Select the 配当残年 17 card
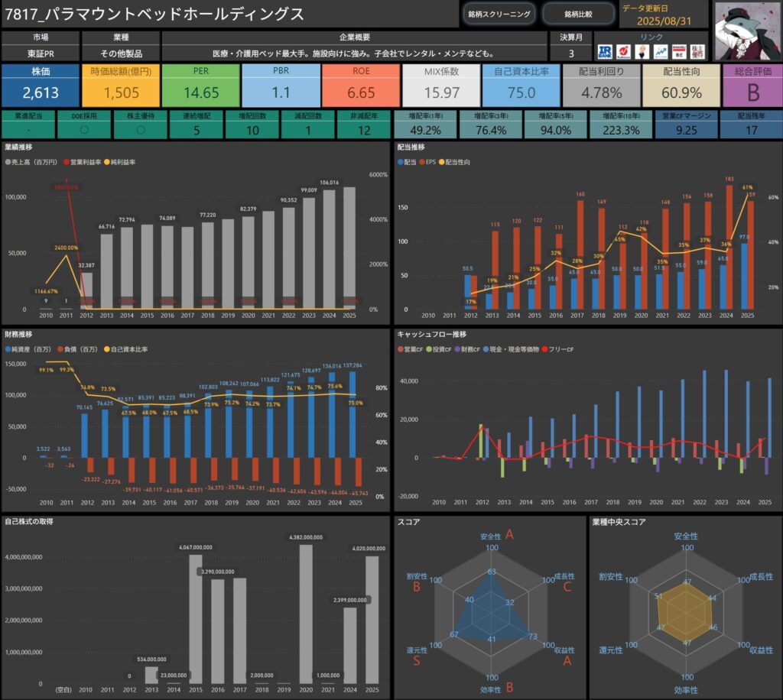Viewport: 783px width, 700px height. (x=751, y=125)
